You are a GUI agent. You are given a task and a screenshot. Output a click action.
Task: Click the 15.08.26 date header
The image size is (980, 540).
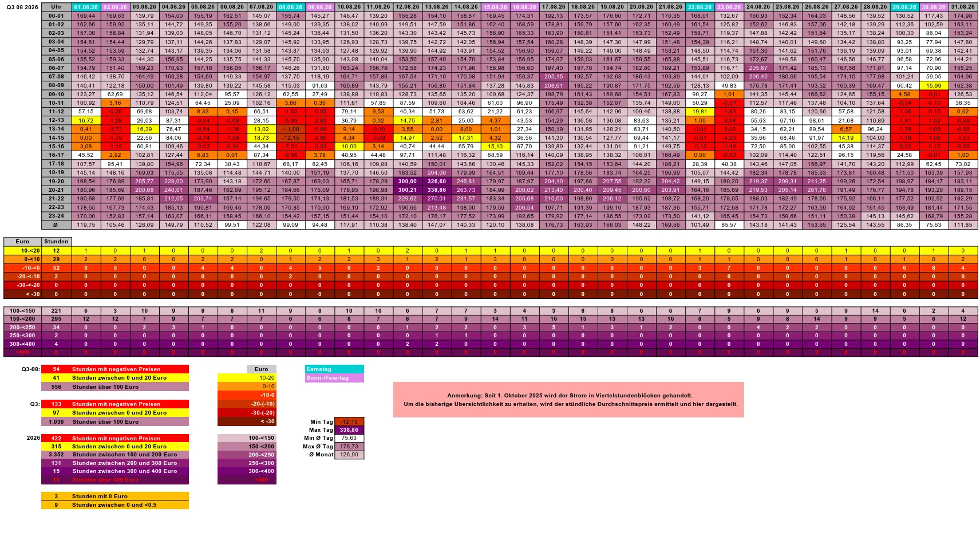[x=495, y=7]
